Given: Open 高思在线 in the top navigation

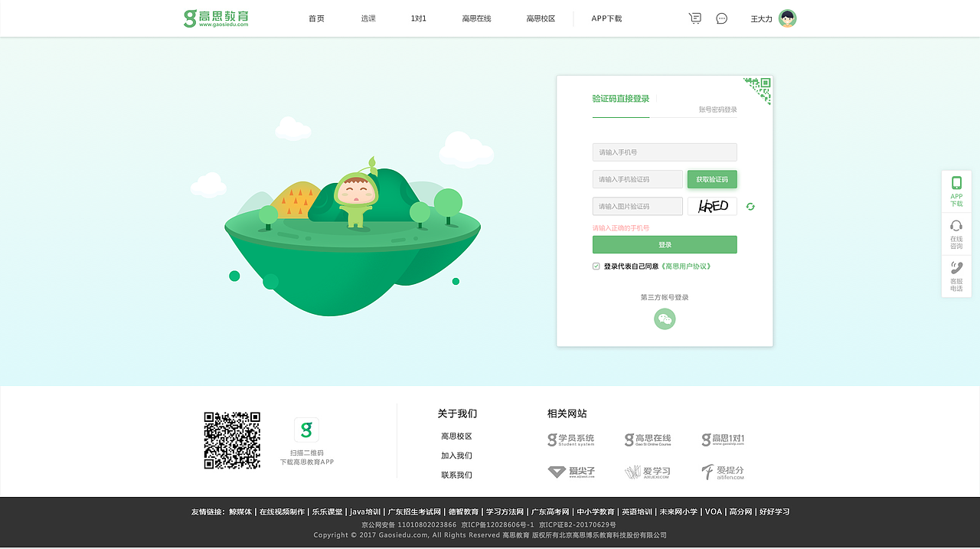Looking at the screenshot, I should [476, 18].
